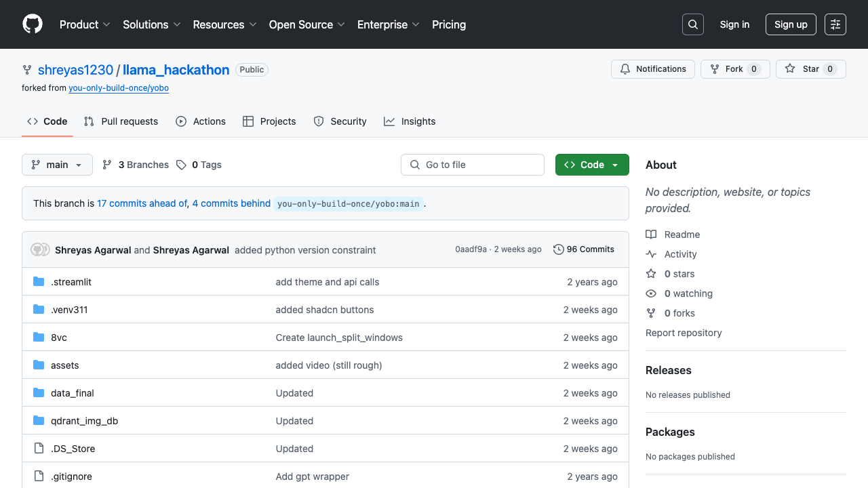Screen dimensions: 868x488
Task: Click the magnifier icon in Go to file
Action: point(415,165)
